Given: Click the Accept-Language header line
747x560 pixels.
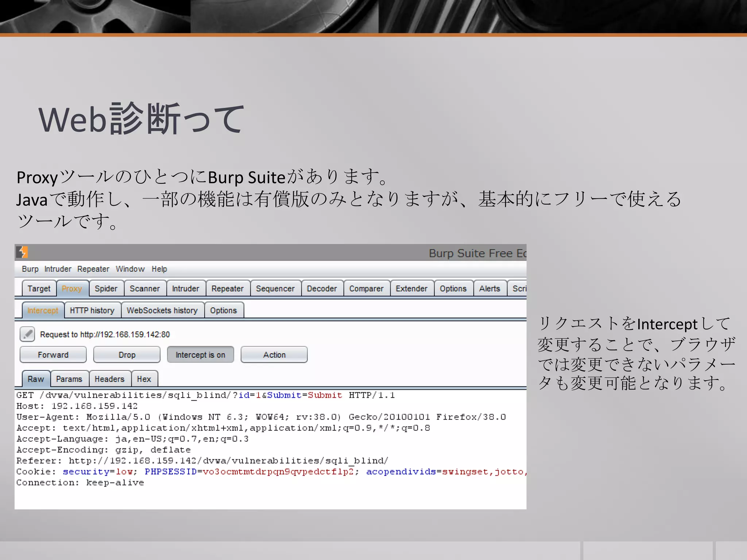Looking at the screenshot, I should click(x=132, y=439).
